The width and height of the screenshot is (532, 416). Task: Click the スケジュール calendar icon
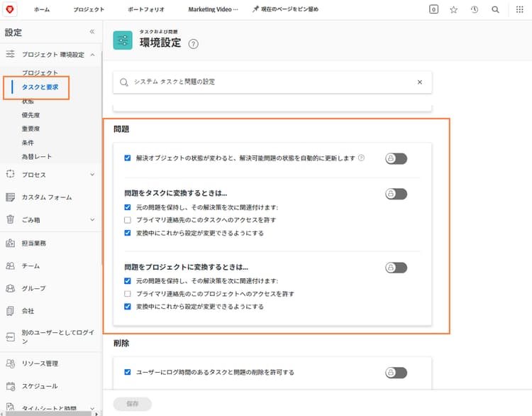(11, 386)
